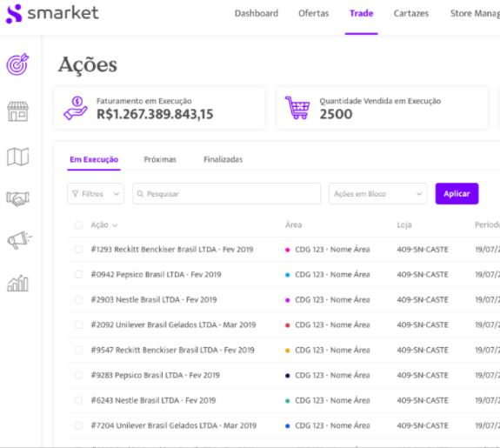Check the #0942 Pepsico row checkbox
The height and width of the screenshot is (448, 500).
(78, 274)
